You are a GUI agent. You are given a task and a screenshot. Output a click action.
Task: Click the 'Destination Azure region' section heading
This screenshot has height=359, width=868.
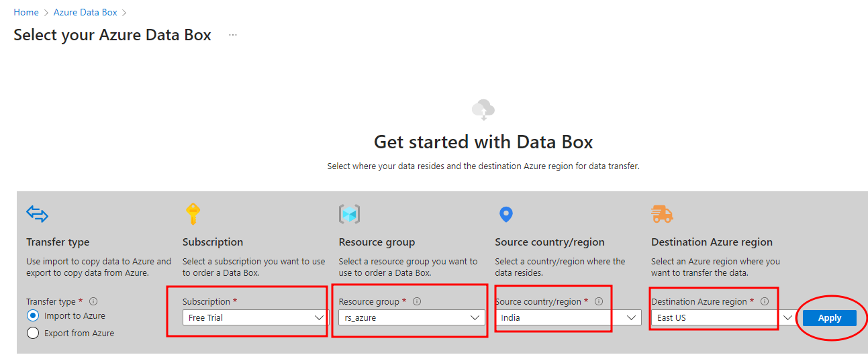pyautogui.click(x=712, y=242)
